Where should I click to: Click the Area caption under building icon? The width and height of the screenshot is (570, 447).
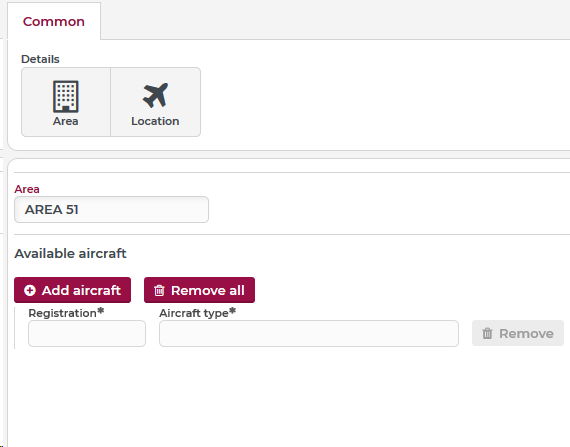65,121
